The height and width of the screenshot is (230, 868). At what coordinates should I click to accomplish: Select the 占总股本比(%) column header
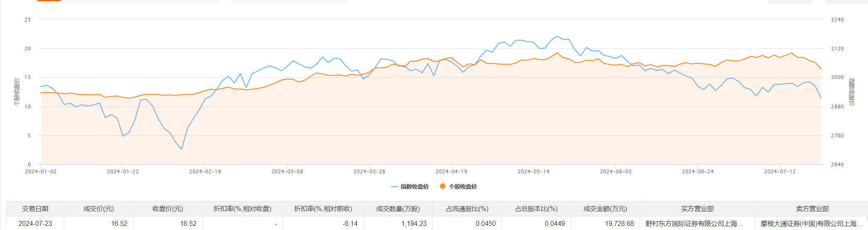click(536, 209)
